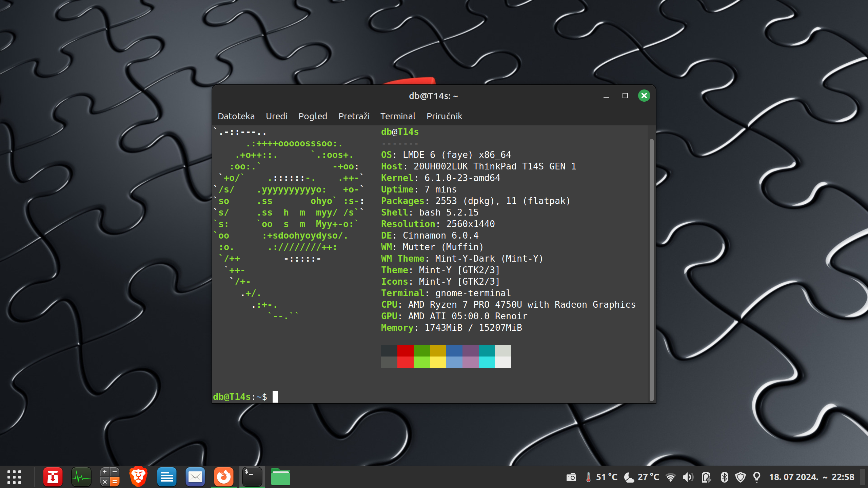Click the dark red color block
The height and width of the screenshot is (488, 868).
coord(406,351)
